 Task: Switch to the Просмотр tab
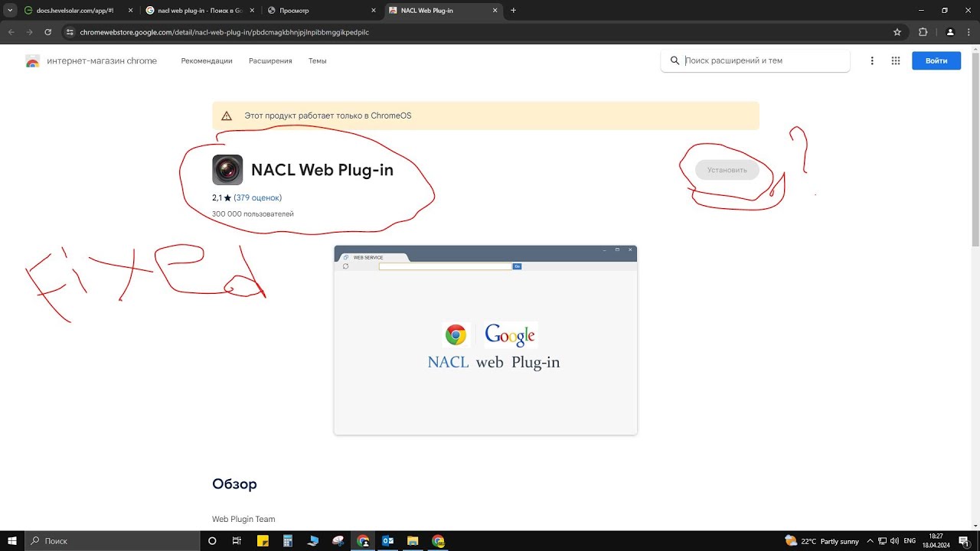[320, 11]
